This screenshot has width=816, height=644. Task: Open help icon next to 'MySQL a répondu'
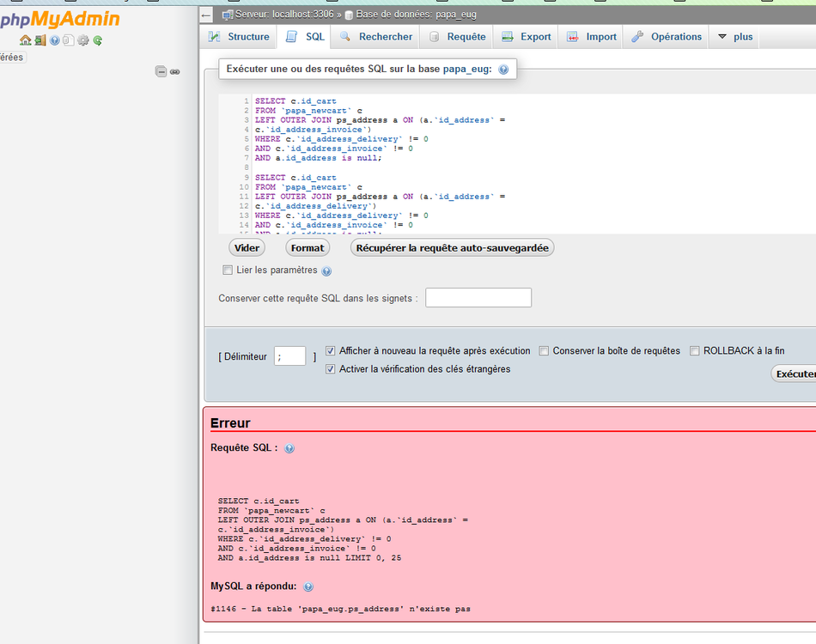click(308, 586)
